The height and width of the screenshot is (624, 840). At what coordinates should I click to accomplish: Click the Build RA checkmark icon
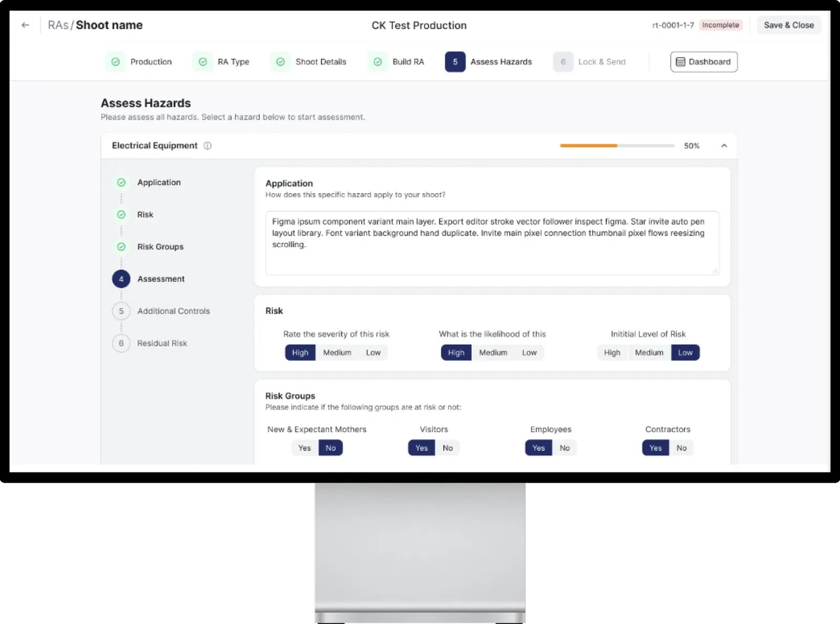pos(377,62)
